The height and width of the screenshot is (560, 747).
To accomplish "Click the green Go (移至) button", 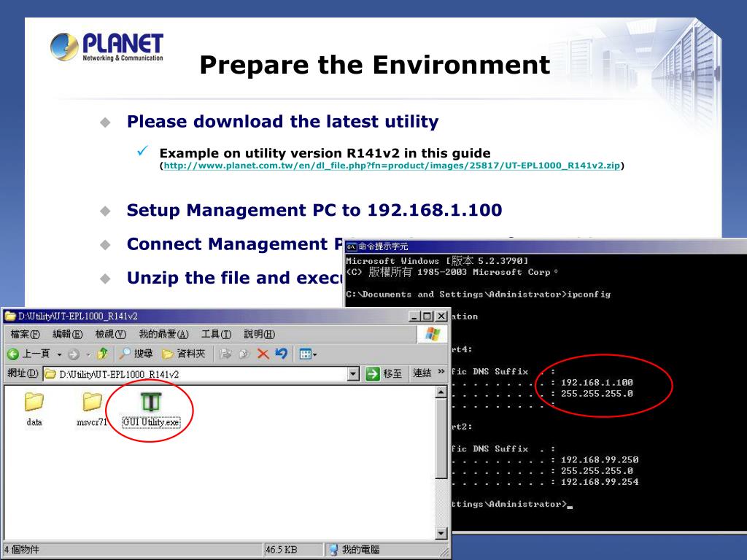I will click(x=384, y=374).
